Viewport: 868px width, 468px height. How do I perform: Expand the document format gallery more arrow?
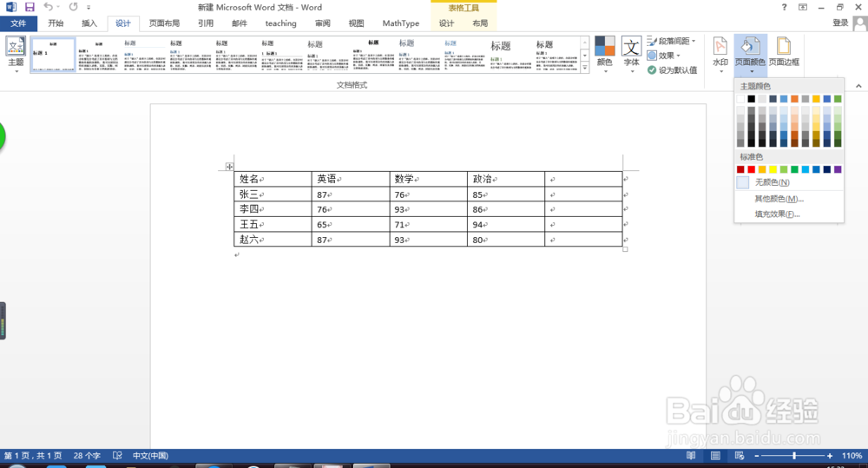(x=585, y=68)
